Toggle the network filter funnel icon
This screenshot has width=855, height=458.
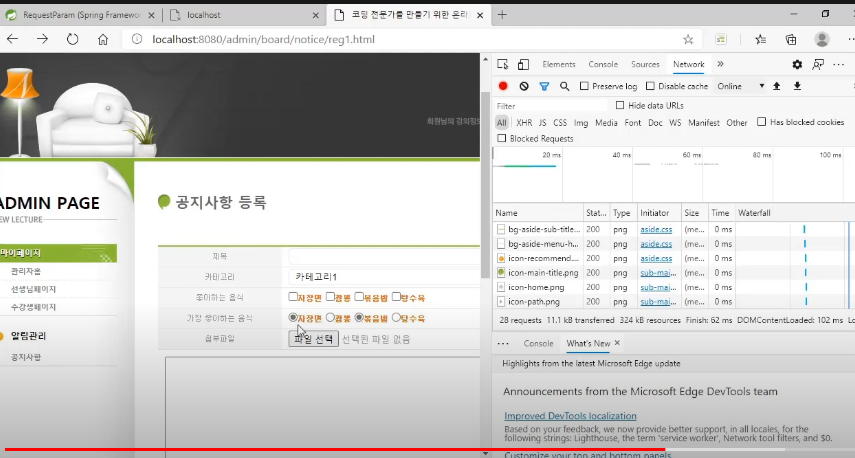(x=544, y=86)
